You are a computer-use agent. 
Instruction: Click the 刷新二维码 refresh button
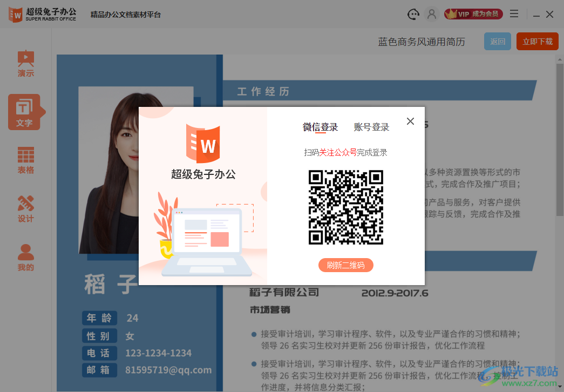tap(346, 265)
